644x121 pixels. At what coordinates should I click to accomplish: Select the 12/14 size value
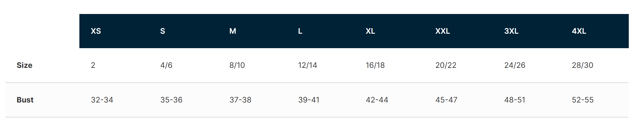[308, 65]
